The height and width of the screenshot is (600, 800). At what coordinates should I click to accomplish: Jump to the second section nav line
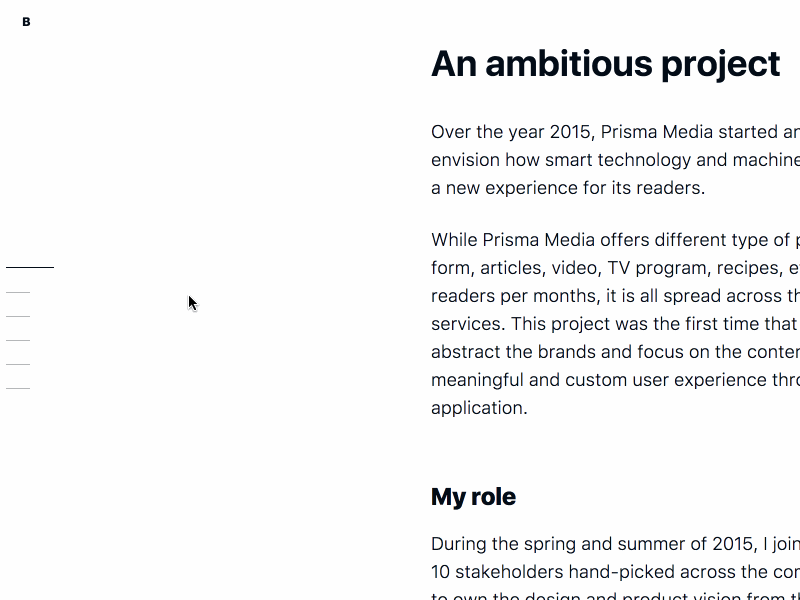(x=18, y=292)
